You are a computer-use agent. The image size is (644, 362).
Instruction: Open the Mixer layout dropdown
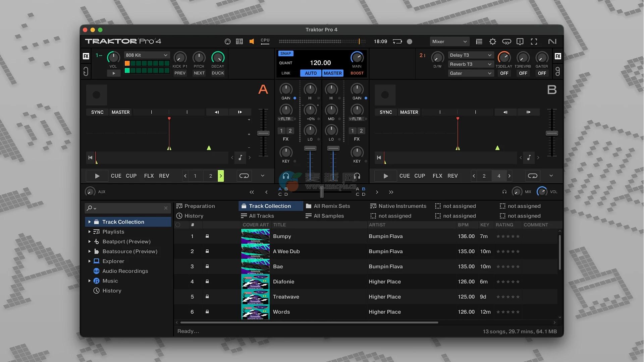click(x=449, y=42)
